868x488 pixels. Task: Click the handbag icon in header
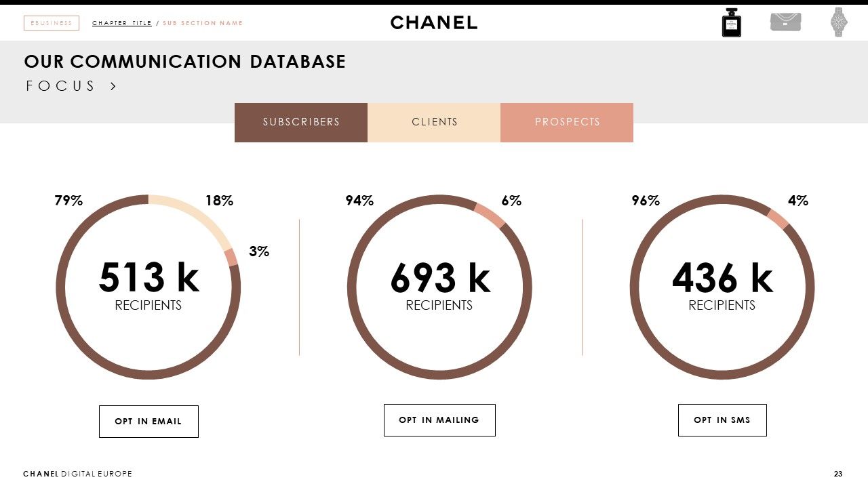[x=785, y=22]
